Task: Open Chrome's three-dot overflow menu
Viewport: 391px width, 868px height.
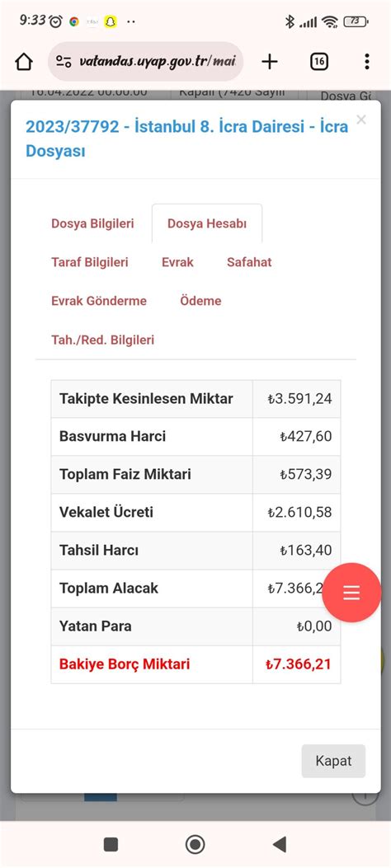Action: pos(366,62)
